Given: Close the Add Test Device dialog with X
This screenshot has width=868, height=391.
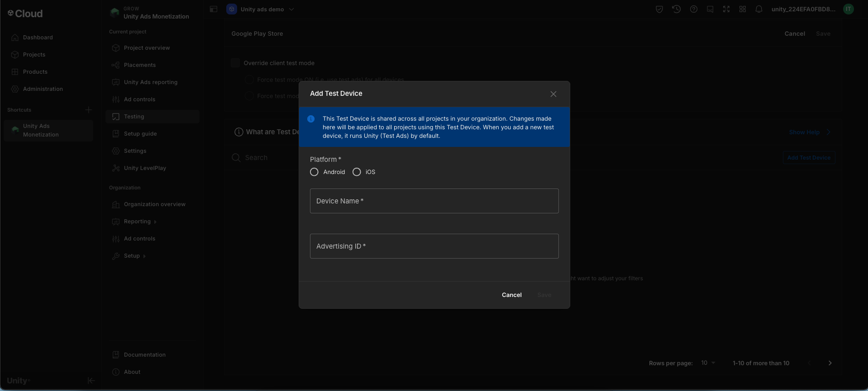Looking at the screenshot, I should 553,94.
